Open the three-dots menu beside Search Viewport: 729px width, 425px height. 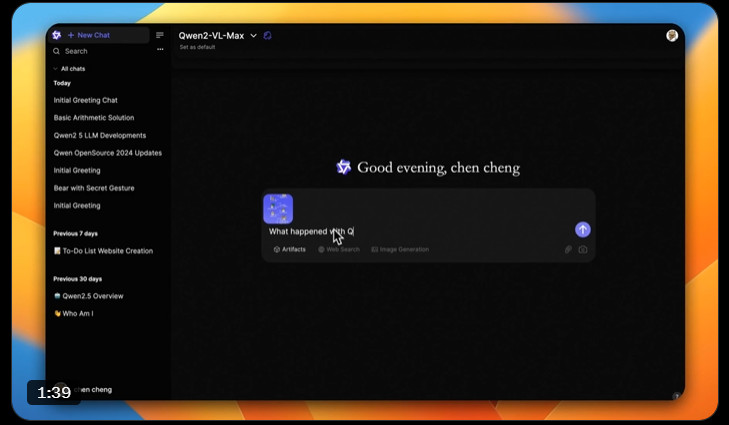coord(160,50)
